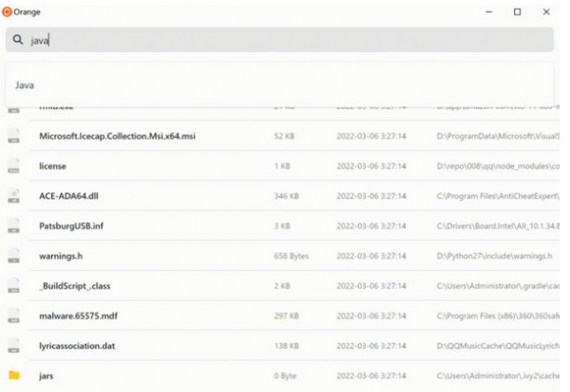Click the file icon next to license
Viewport: 570px width, 392px height.
tap(14, 166)
